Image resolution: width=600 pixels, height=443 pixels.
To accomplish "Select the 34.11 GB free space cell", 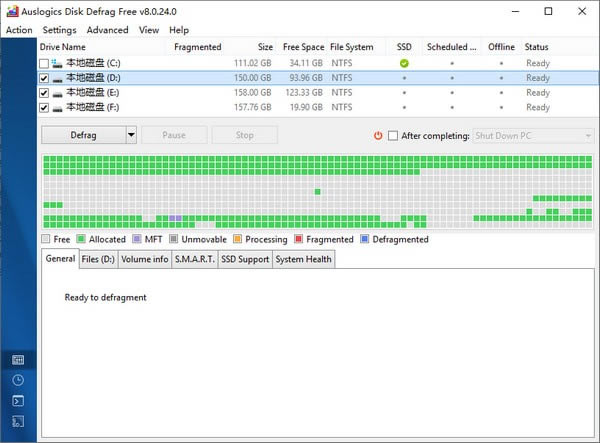I will (306, 64).
